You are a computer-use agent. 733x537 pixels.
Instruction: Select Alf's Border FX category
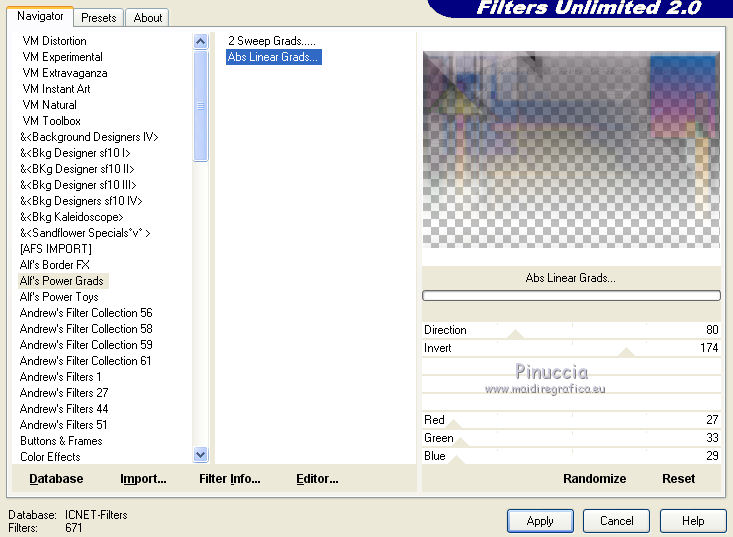tap(54, 265)
